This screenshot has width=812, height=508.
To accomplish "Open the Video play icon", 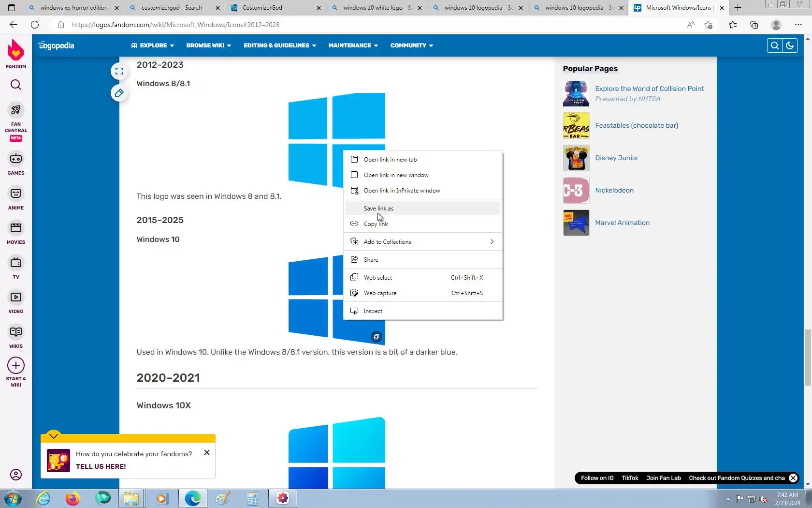I will (x=16, y=297).
